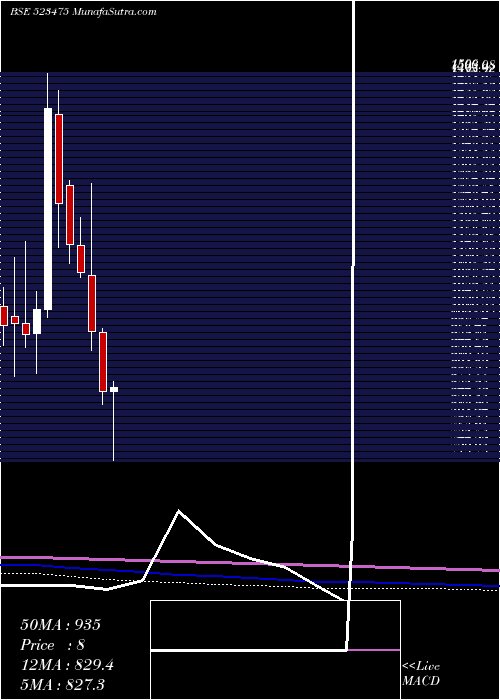The width and height of the screenshot is (500, 700).
Task: Click the 50MA : 935 label
Action: pyautogui.click(x=61, y=625)
